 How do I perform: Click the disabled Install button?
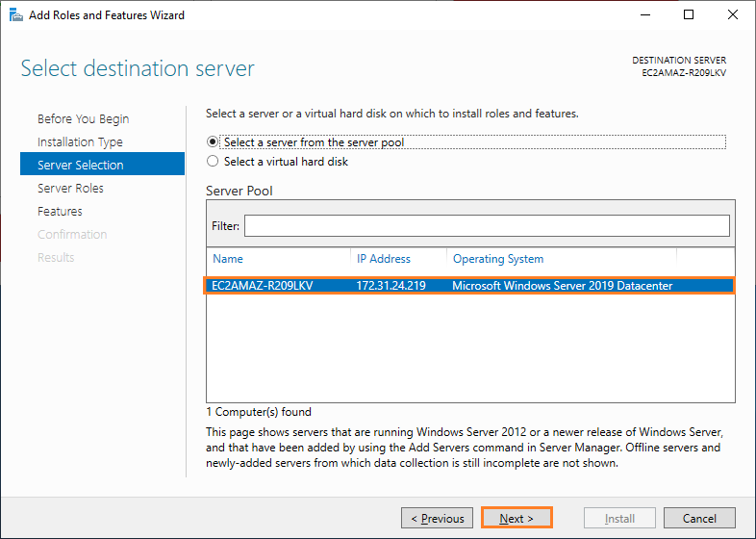(619, 518)
